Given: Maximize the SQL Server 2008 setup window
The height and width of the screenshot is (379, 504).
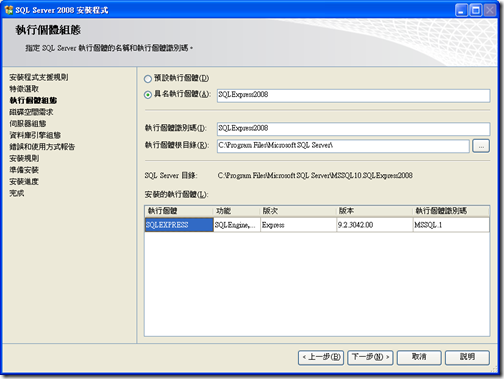Looking at the screenshot, I should coord(476,10).
